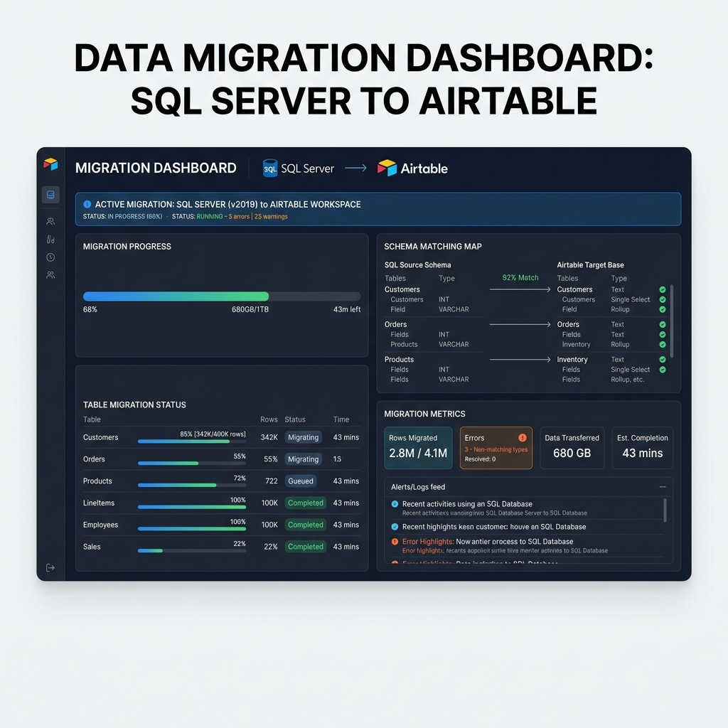Viewport: 728px width, 728px height.
Task: Click the Products to Inventory mapping arrow
Action: (x=520, y=359)
